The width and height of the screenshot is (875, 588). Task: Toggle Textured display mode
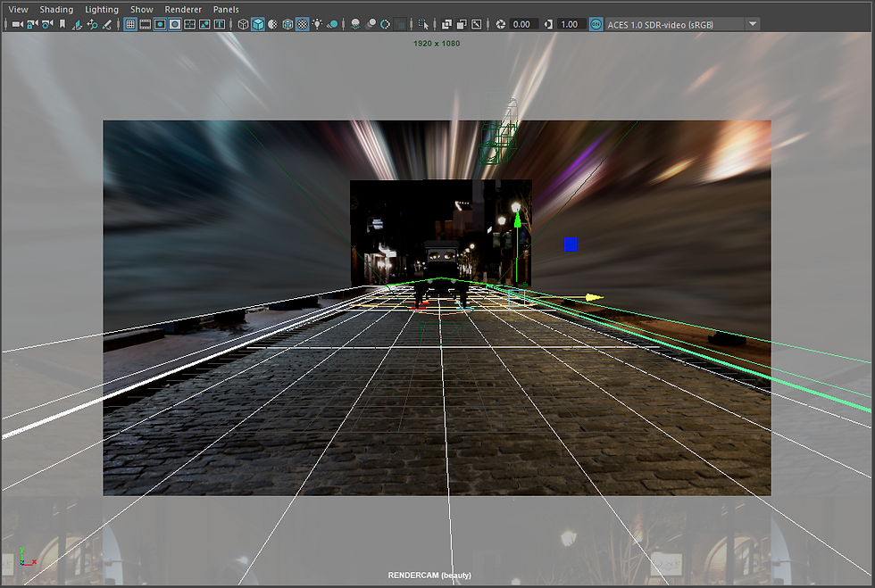coord(302,24)
